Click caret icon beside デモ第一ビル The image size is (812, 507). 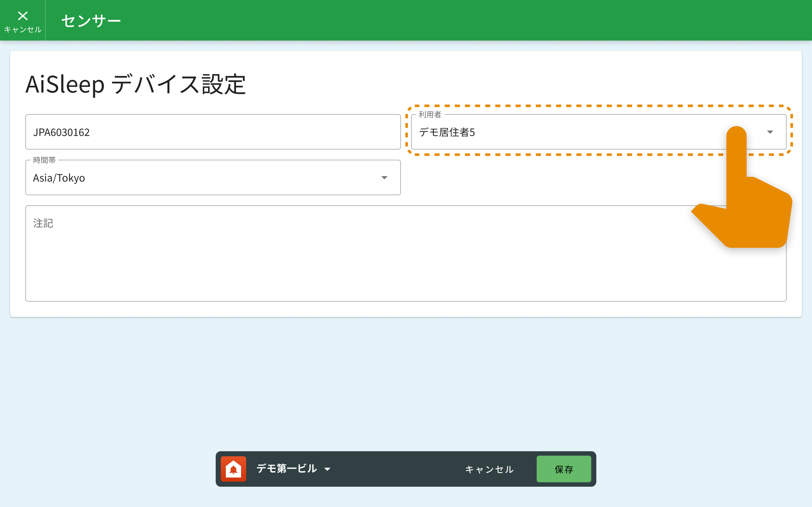[327, 469]
